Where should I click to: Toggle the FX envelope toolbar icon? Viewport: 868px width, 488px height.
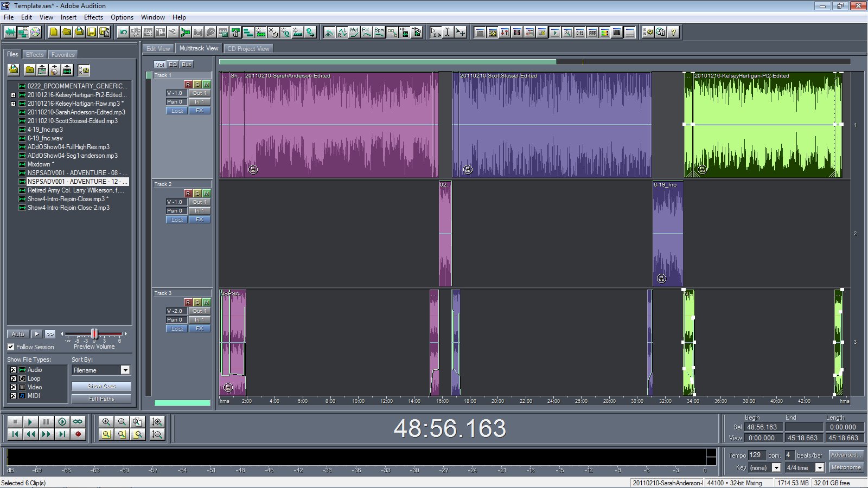pyautogui.click(x=366, y=32)
